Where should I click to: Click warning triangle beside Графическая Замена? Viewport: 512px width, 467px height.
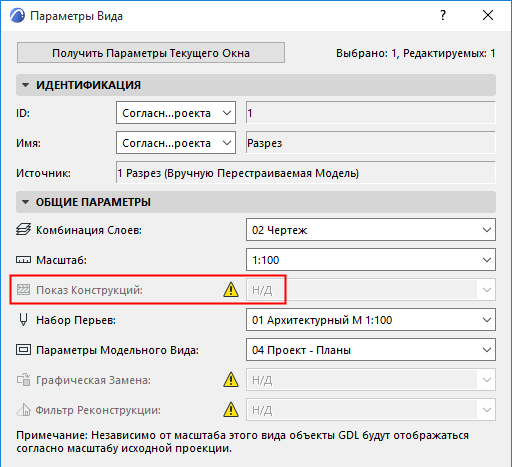(231, 379)
